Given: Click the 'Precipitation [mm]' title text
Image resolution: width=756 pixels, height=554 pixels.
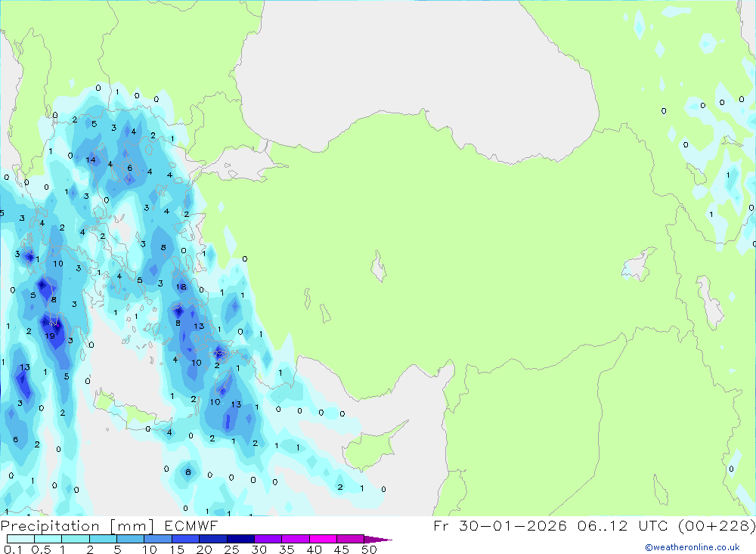Looking at the screenshot, I should pyautogui.click(x=77, y=526).
